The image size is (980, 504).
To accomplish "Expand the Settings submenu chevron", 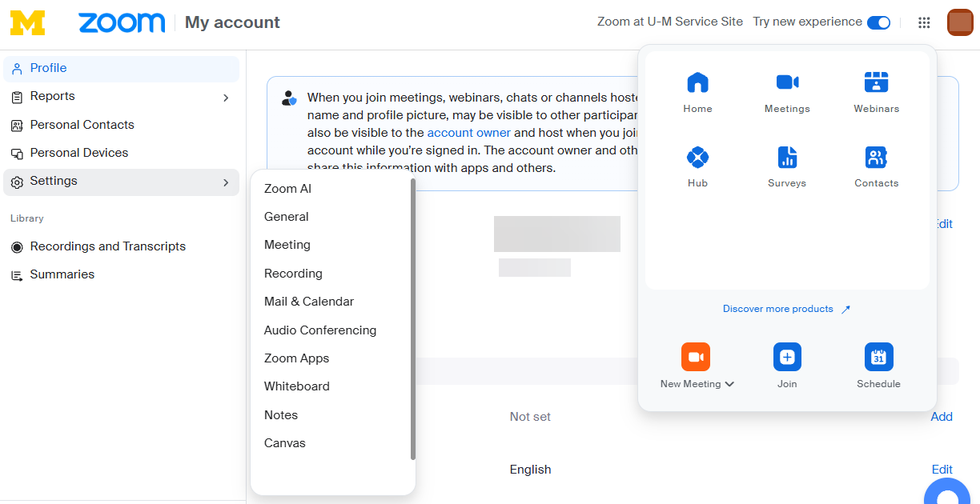I will [226, 183].
